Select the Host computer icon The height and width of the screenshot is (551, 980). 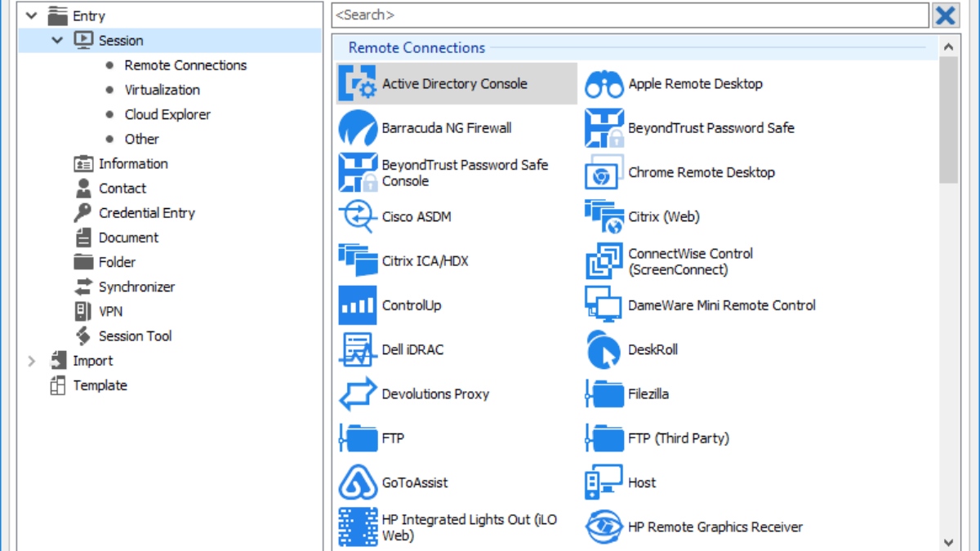coord(604,482)
